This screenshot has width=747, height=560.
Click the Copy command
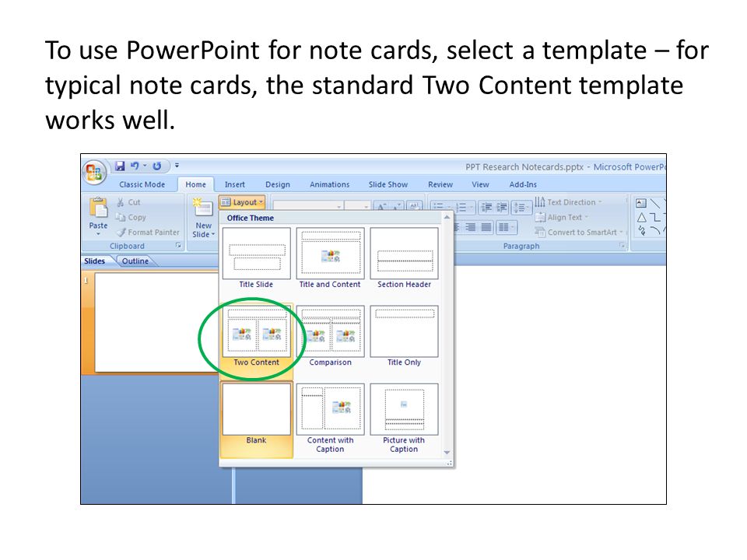(x=131, y=217)
